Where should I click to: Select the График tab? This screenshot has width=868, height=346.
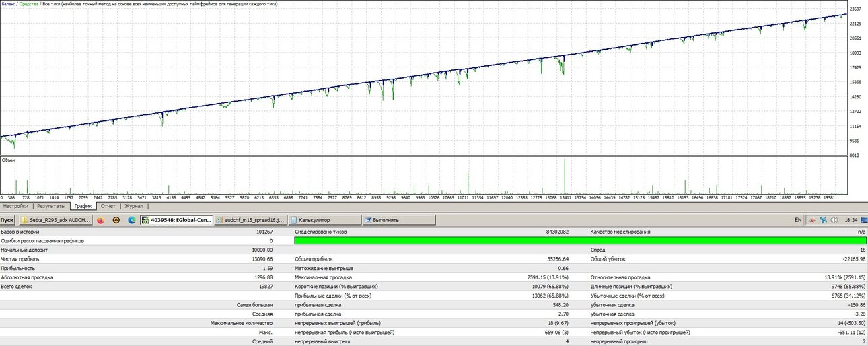point(83,206)
